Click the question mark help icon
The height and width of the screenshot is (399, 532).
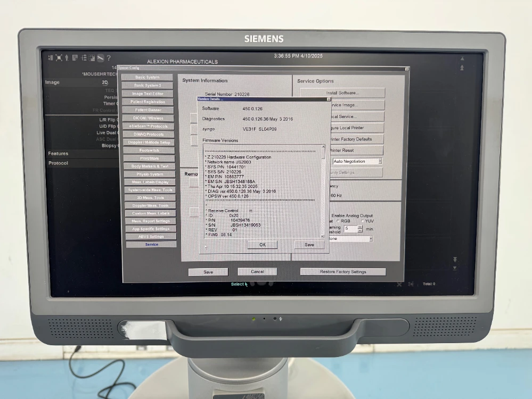(x=109, y=58)
